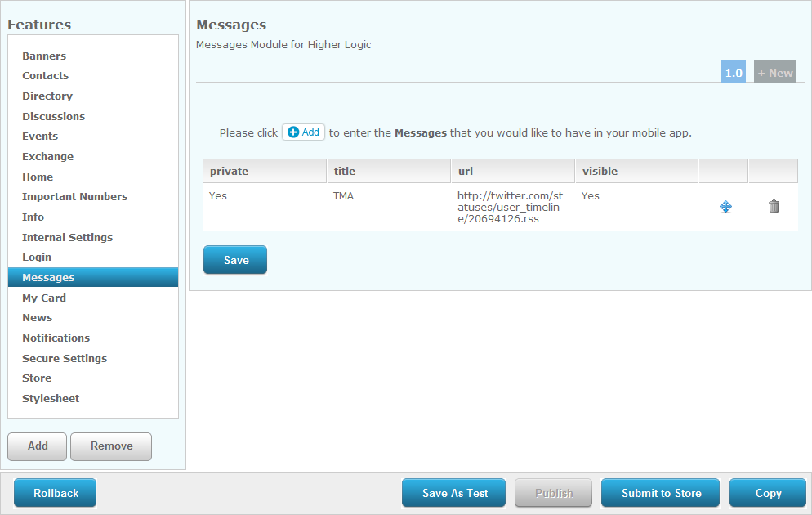Remove the selected feature
This screenshot has height=515, width=812.
point(111,446)
